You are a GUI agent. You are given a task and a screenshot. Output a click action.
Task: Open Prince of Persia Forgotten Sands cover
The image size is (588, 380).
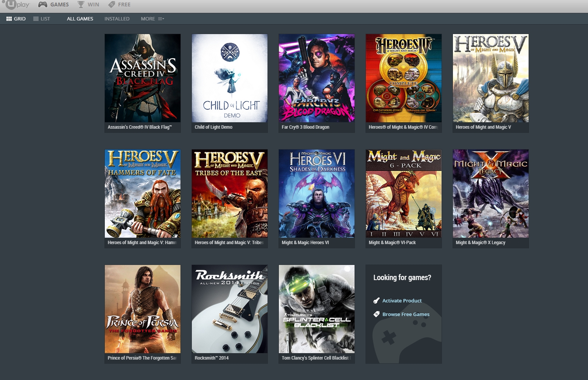(143, 309)
